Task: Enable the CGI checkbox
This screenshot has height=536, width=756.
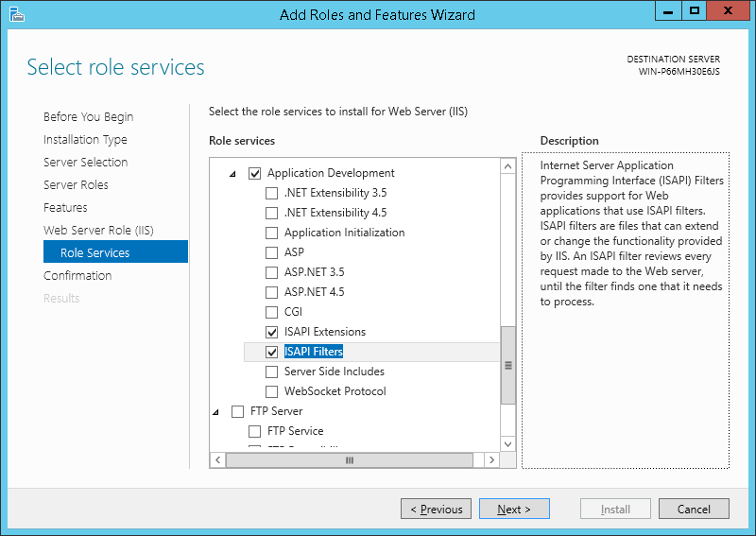Action: click(x=272, y=312)
